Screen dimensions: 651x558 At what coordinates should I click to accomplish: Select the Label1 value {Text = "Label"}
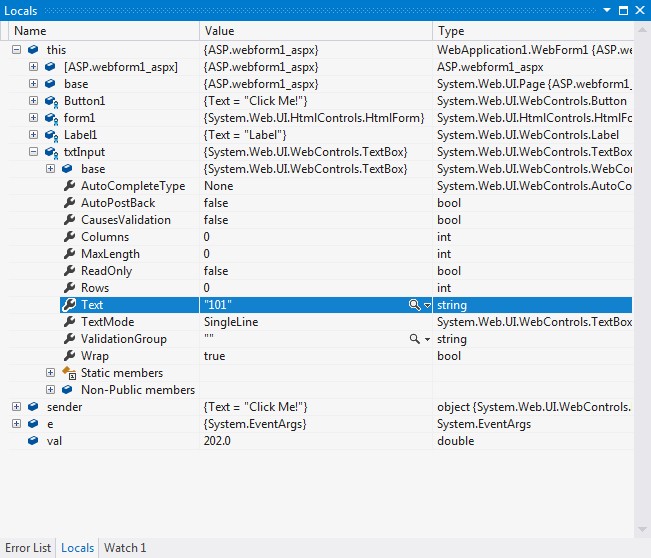pos(245,135)
